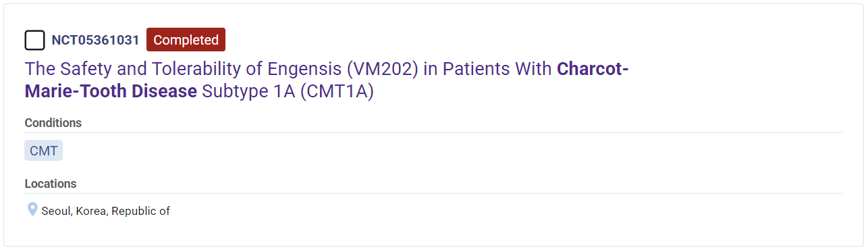Tick the checkbox next to NCT05361031
The image size is (868, 248).
click(35, 41)
